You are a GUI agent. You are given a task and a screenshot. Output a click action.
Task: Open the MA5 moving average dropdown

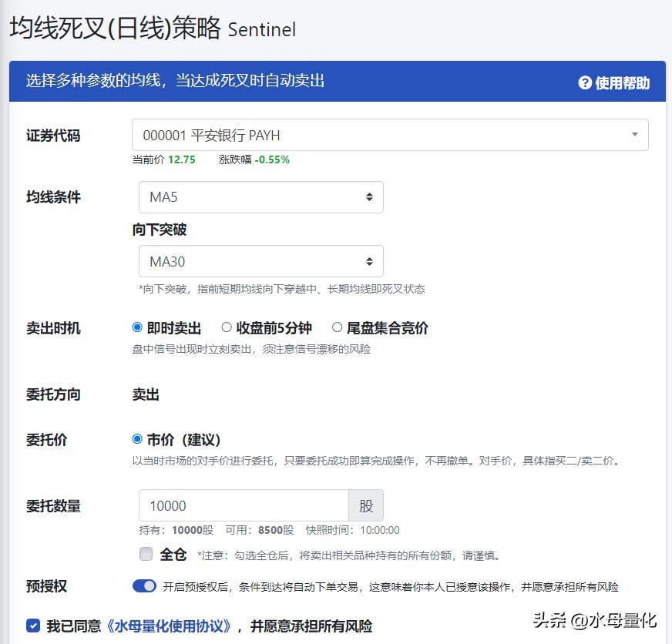260,197
